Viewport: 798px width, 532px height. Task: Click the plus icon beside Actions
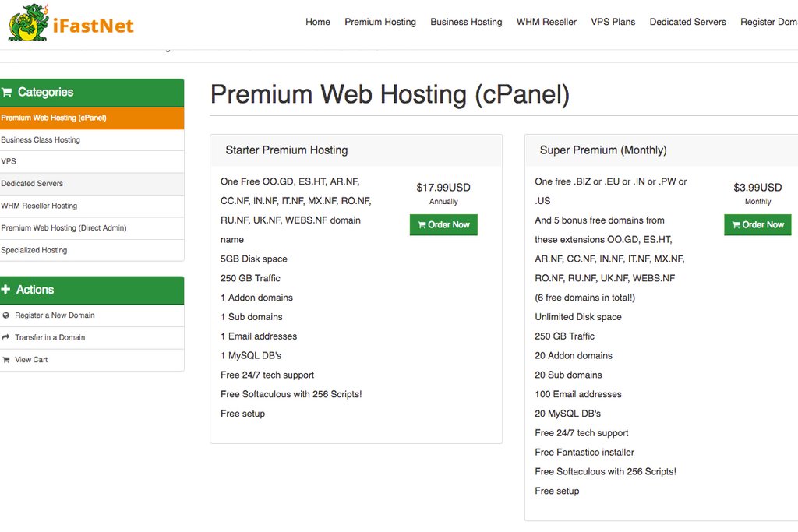tap(6, 290)
